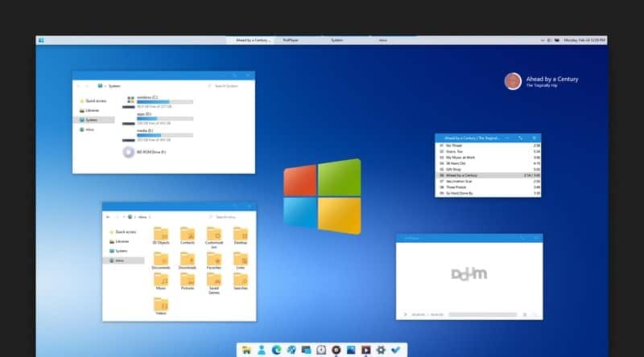Select System in System window sidebar
The width and height of the screenshot is (644, 357).
coord(94,120)
